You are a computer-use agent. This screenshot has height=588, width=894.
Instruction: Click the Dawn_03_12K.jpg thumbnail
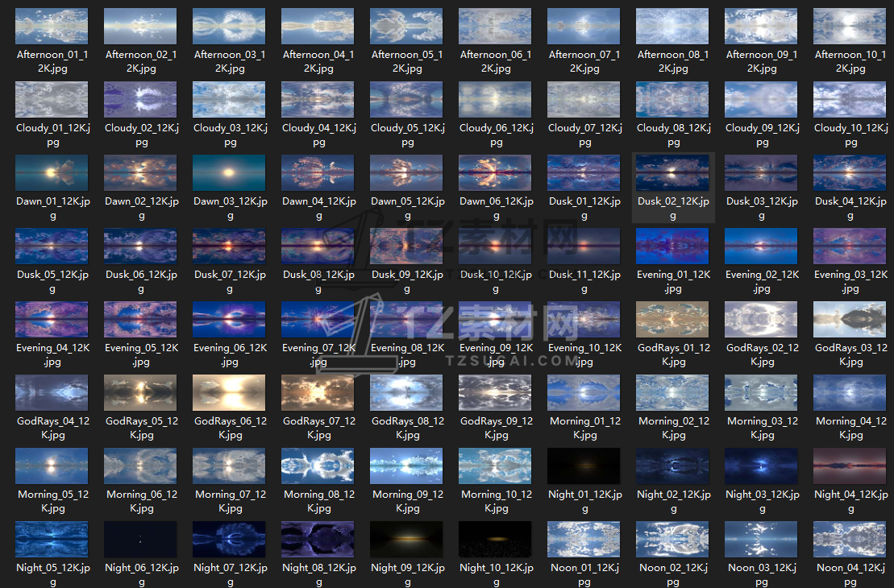pos(229,172)
